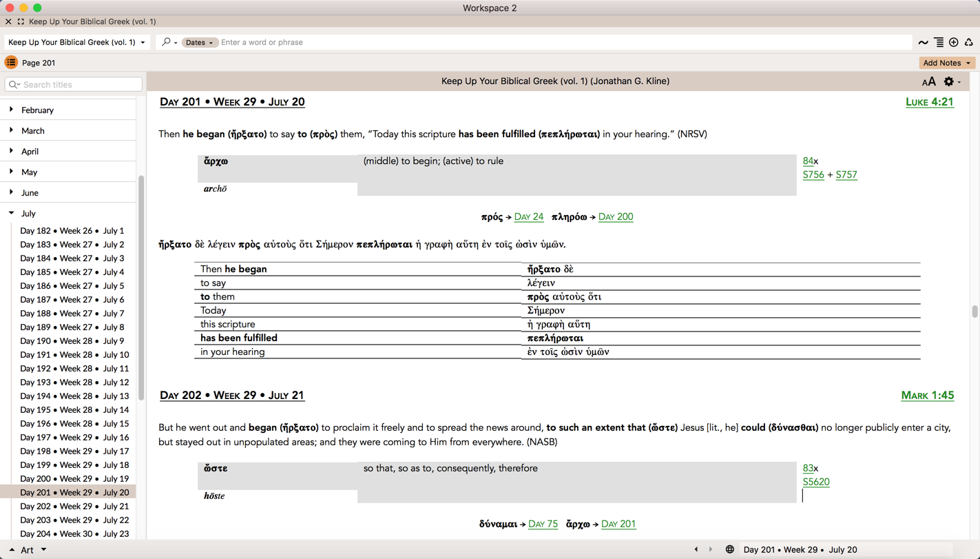Click the indented lines outline icon
Viewport: 980px width, 559px height.
939,43
